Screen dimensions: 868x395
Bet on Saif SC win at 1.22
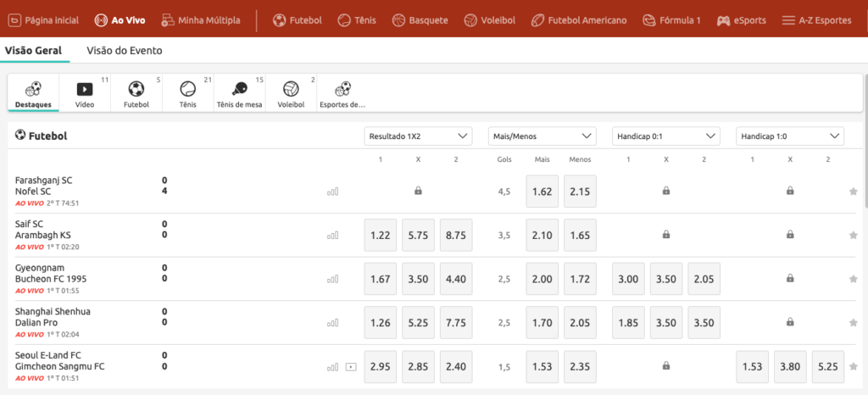pos(381,235)
